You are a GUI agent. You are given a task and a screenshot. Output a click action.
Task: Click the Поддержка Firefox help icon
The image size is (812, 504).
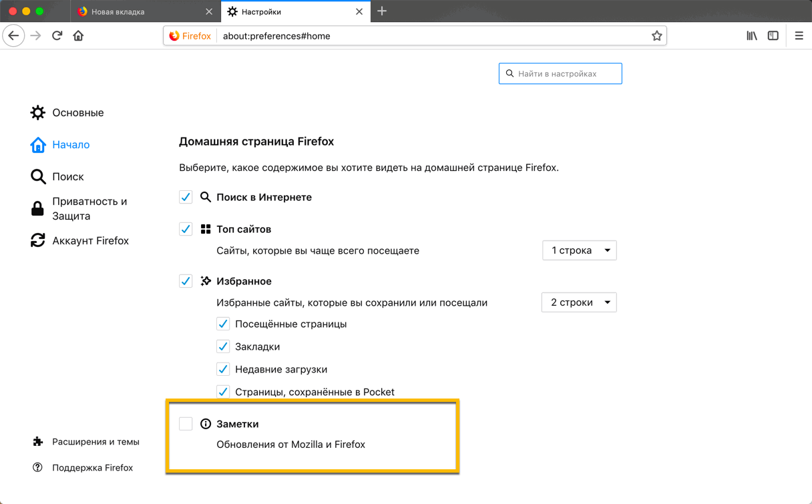coord(38,467)
